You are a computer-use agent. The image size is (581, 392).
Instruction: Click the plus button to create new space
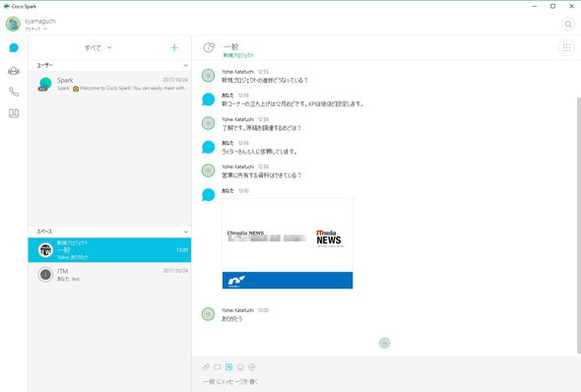174,48
